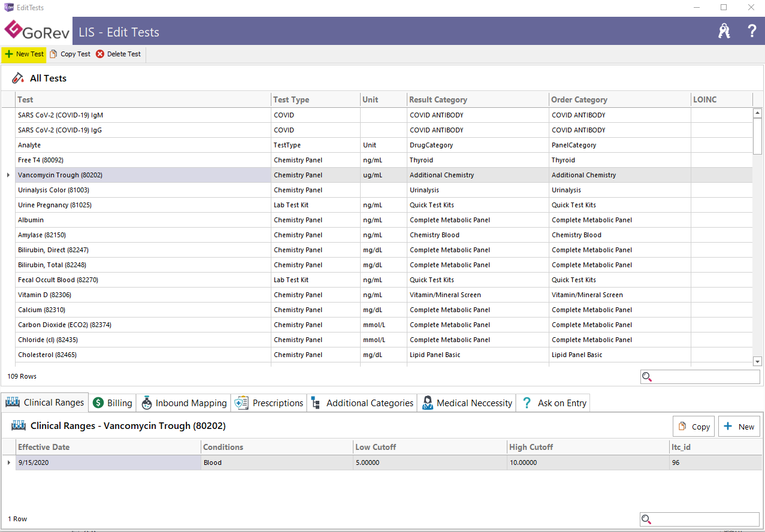The width and height of the screenshot is (765, 532).
Task: Switch to Additional Categories tab
Action: [x=362, y=403]
